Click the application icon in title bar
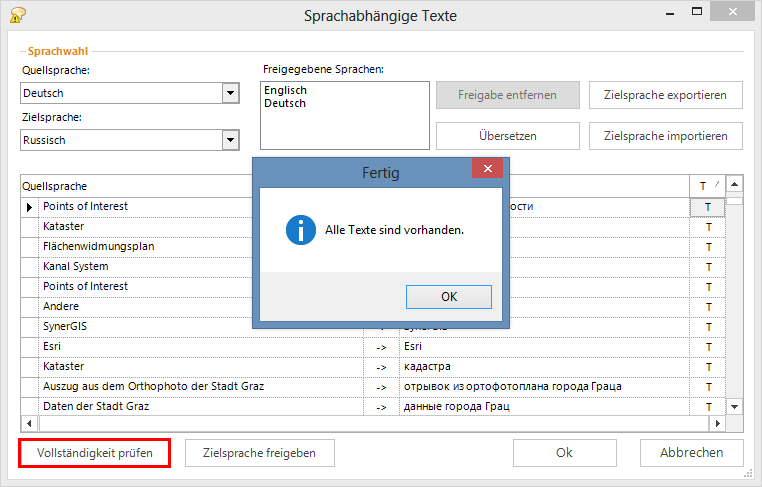Screen dimensions: 762x487 tap(18, 14)
